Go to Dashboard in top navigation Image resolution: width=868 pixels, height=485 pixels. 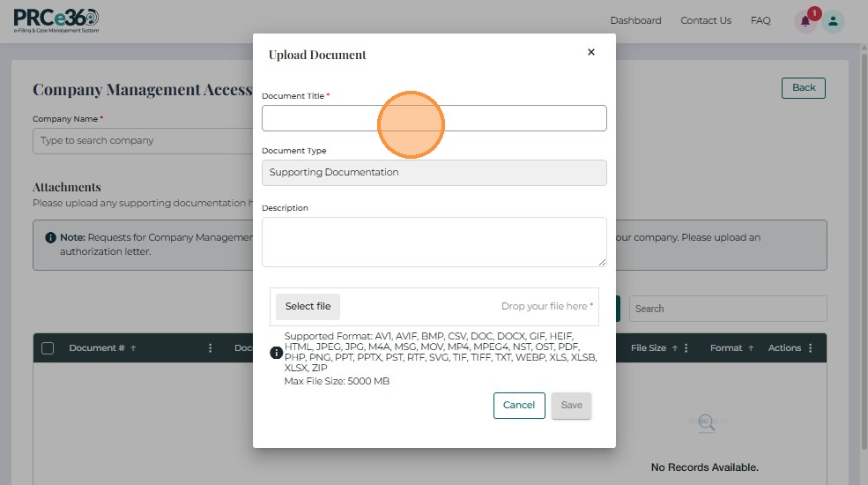click(x=635, y=20)
